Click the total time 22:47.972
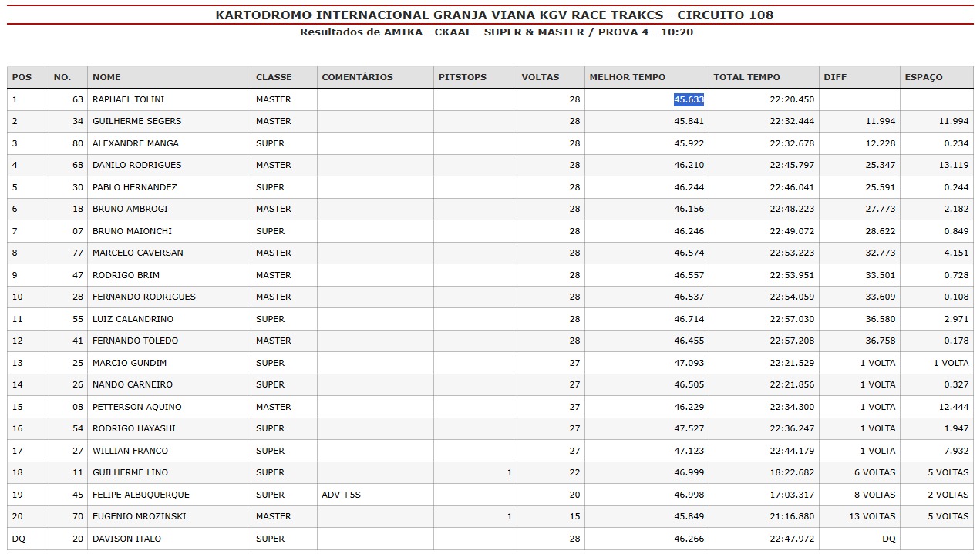Viewport: 980px width, 554px height. tap(792, 539)
